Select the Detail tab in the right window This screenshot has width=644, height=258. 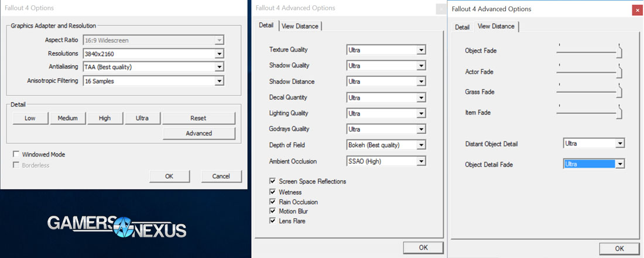click(x=462, y=27)
